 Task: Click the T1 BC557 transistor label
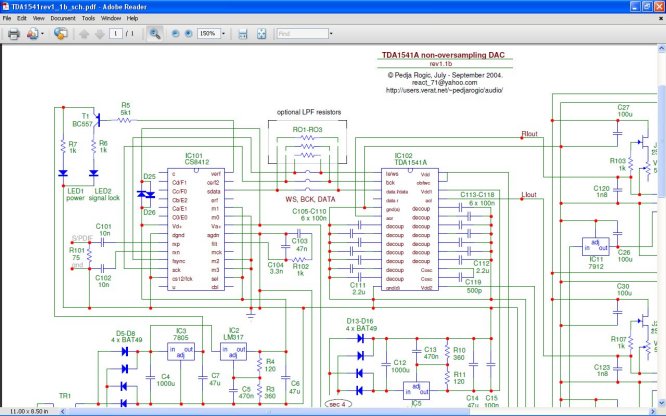click(x=82, y=120)
